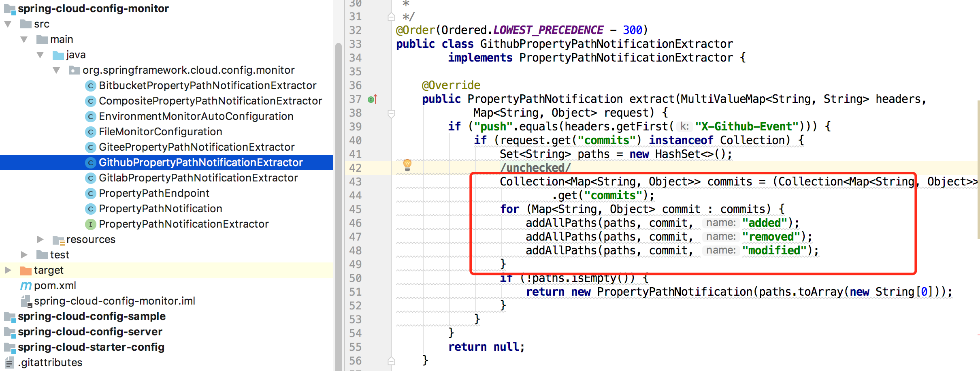Image resolution: width=980 pixels, height=371 pixels.
Task: Select BitbucketPropertyPathNotificationExtractor in the project tree
Action: pos(207,85)
